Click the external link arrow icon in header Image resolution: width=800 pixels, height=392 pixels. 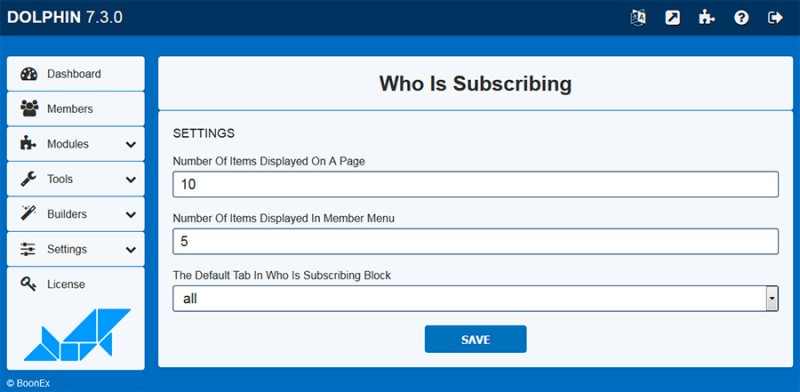coord(672,18)
